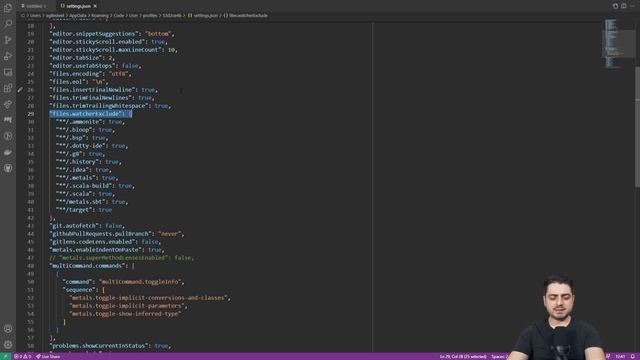Click the highlighted "files.watcherExclude" key

point(86,114)
